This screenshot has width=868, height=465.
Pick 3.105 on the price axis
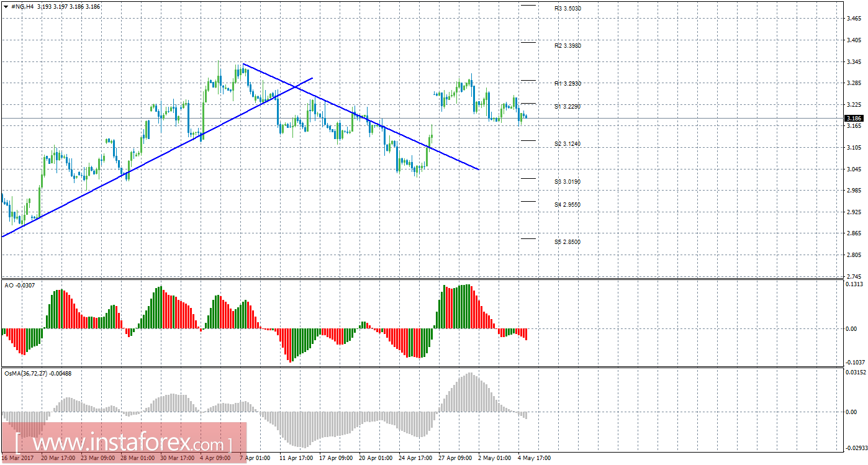[x=854, y=148]
